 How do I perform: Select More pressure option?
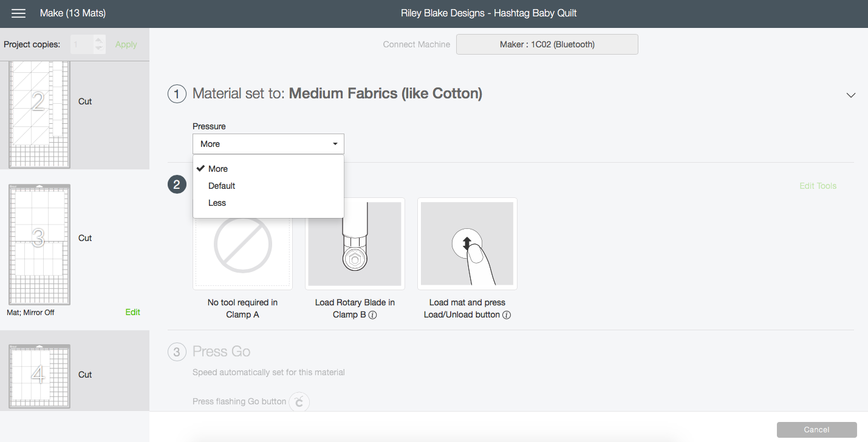[268, 169]
